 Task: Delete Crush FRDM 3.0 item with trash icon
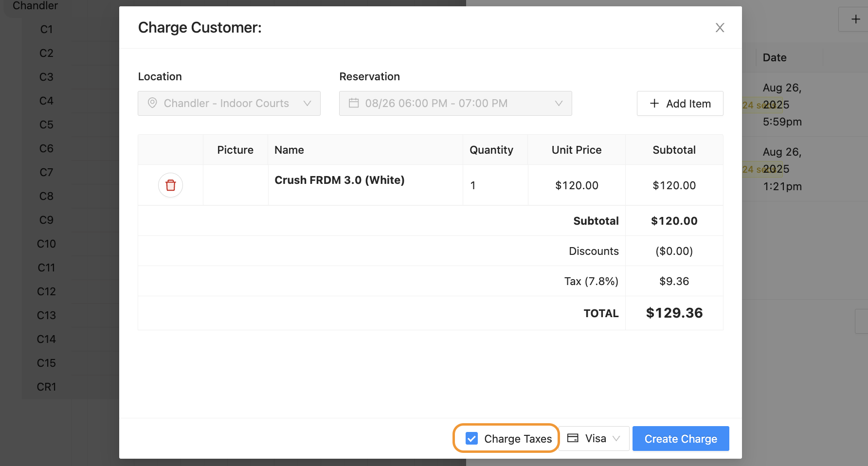click(170, 185)
